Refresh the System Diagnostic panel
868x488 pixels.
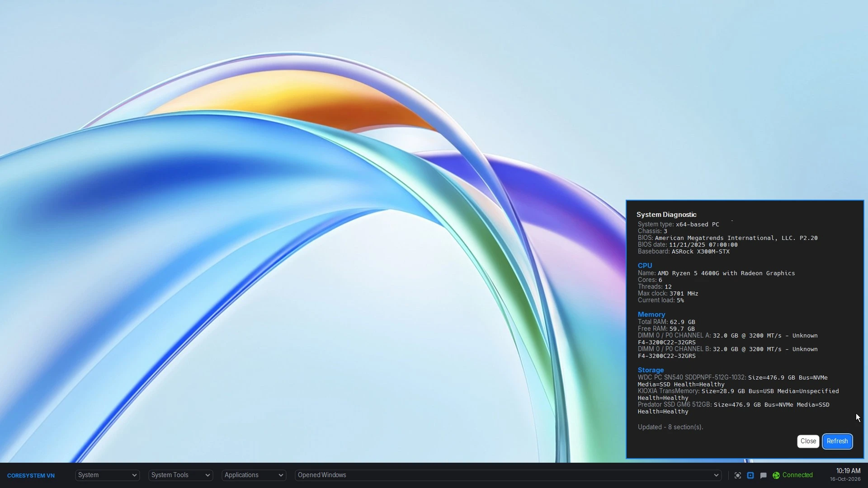(837, 441)
